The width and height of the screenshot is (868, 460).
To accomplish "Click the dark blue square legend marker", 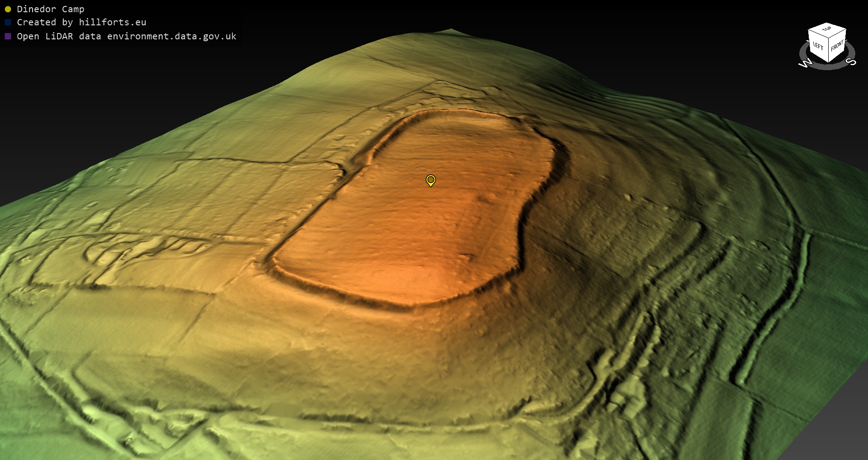I will coord(8,22).
